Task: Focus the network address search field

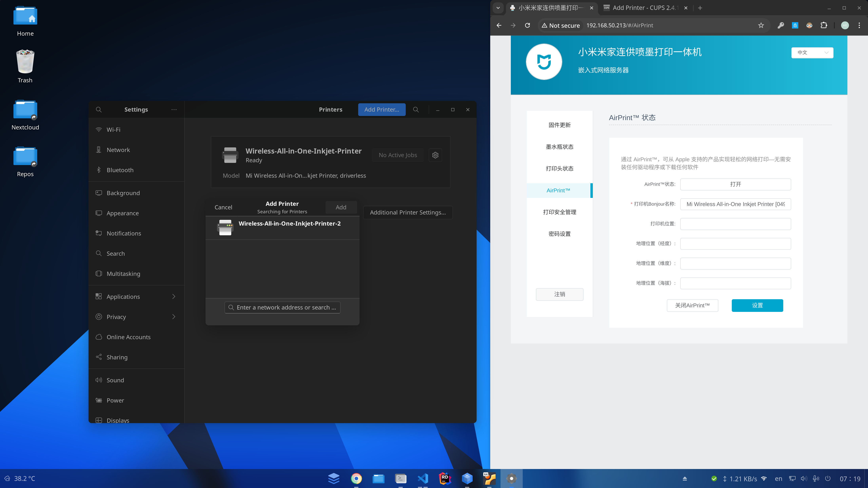Action: tap(282, 307)
